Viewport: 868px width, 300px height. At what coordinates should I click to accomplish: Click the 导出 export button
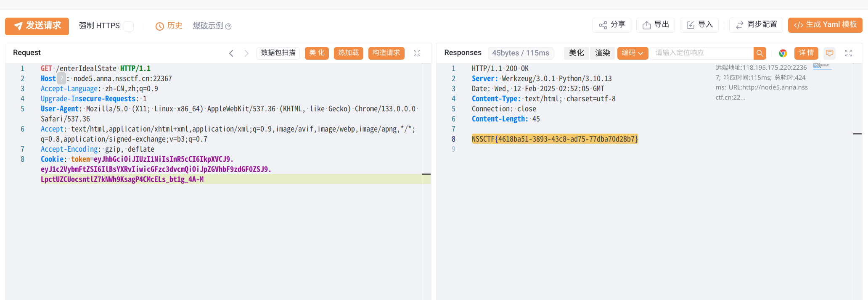[x=656, y=25]
